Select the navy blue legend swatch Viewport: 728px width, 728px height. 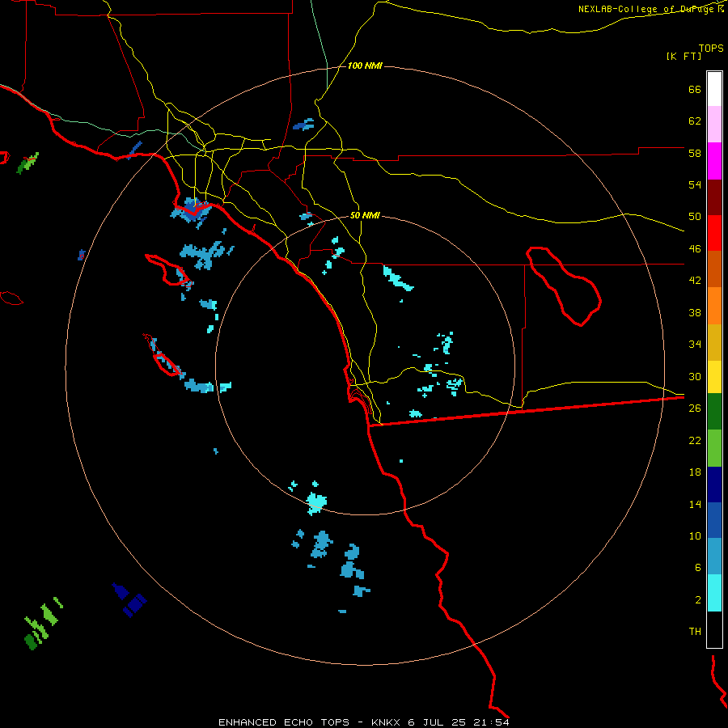714,485
